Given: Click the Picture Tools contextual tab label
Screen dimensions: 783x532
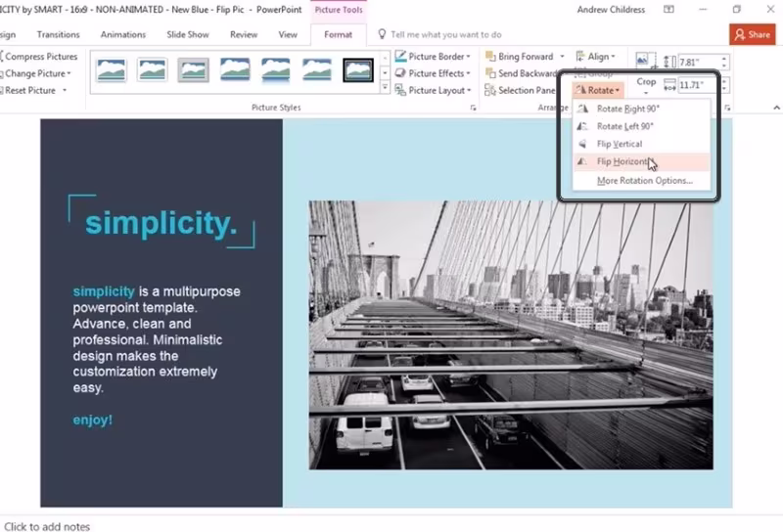Looking at the screenshot, I should pyautogui.click(x=339, y=10).
